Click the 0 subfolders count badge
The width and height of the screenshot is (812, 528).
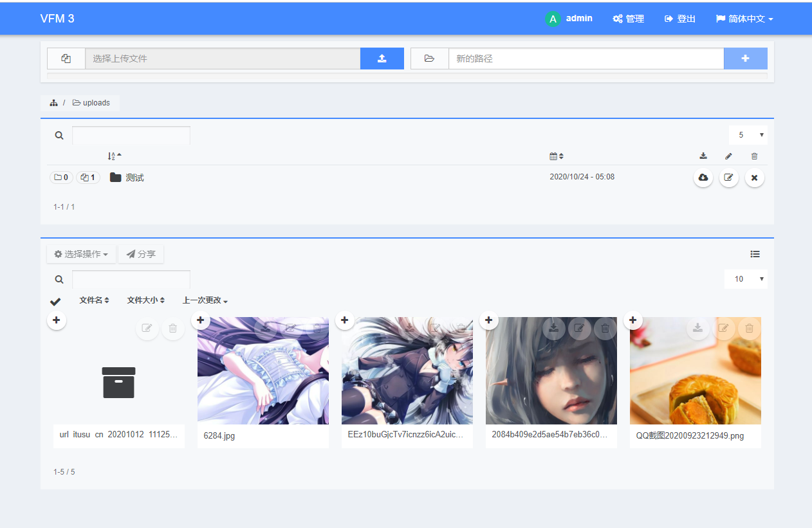coord(61,178)
